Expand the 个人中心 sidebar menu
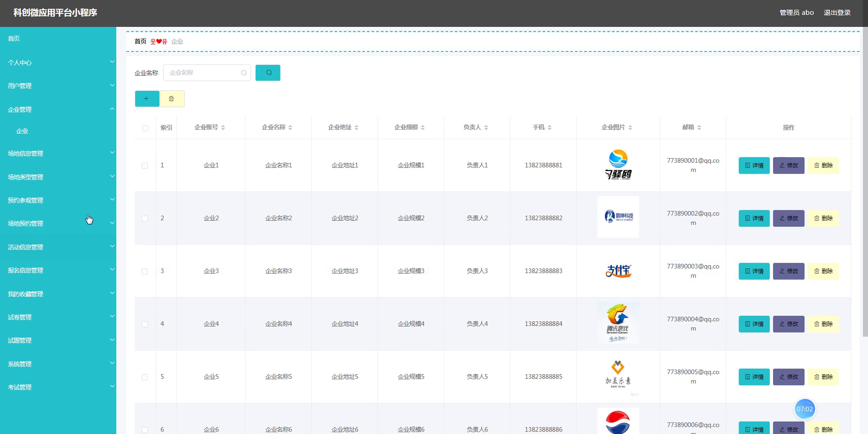The height and width of the screenshot is (434, 868). click(x=58, y=63)
